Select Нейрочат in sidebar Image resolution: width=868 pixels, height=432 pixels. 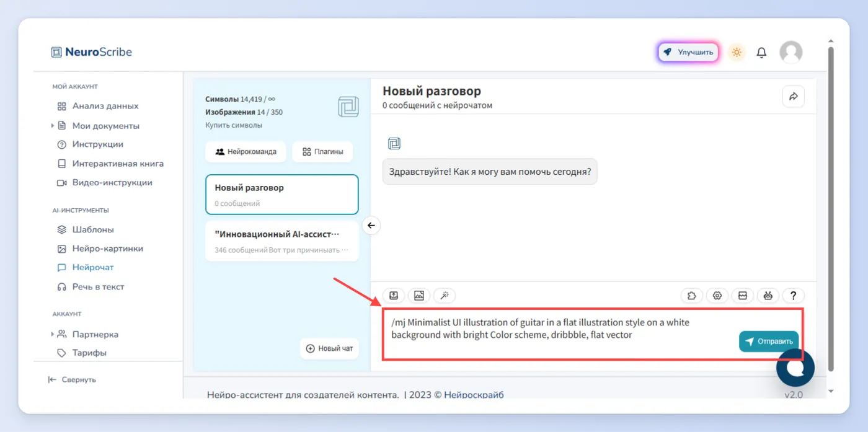(x=93, y=268)
